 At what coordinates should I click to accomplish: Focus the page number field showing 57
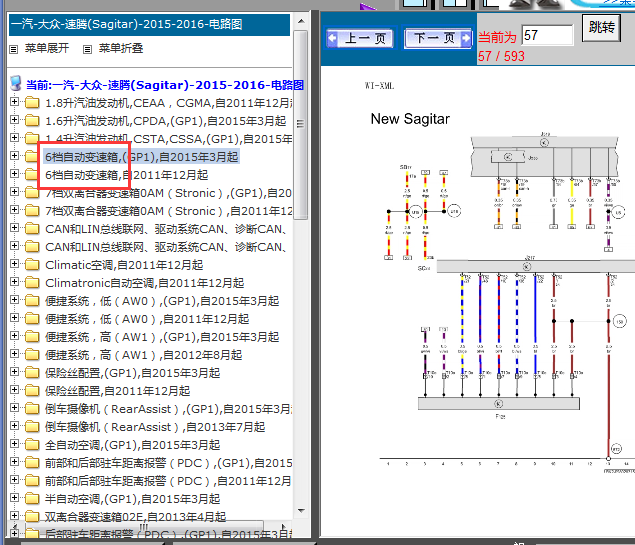click(548, 35)
